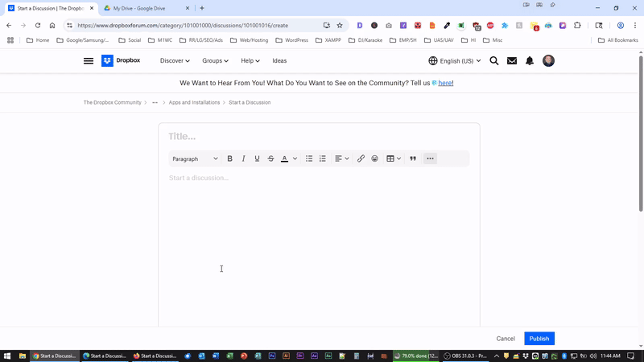Apply strikethrough formatting

270,158
